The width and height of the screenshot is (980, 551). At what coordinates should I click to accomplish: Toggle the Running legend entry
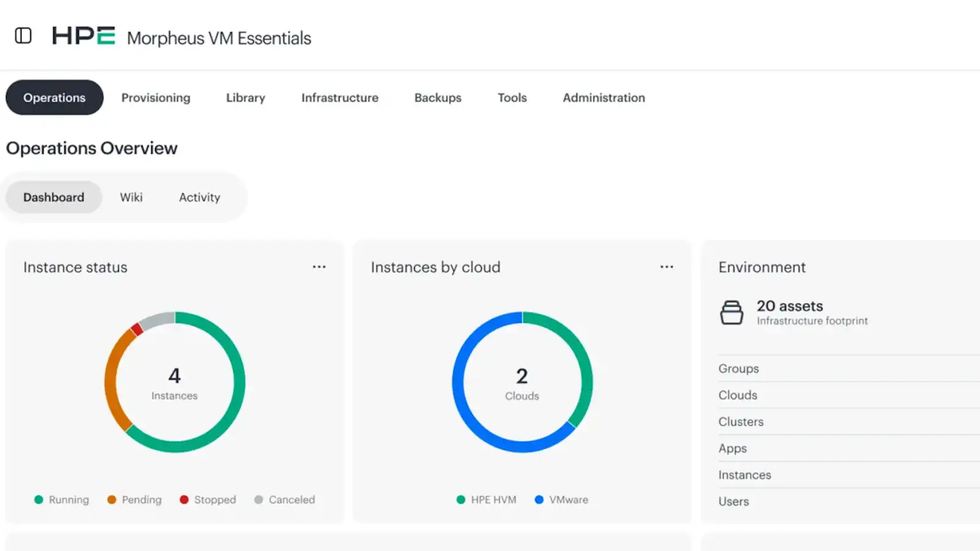pyautogui.click(x=62, y=500)
